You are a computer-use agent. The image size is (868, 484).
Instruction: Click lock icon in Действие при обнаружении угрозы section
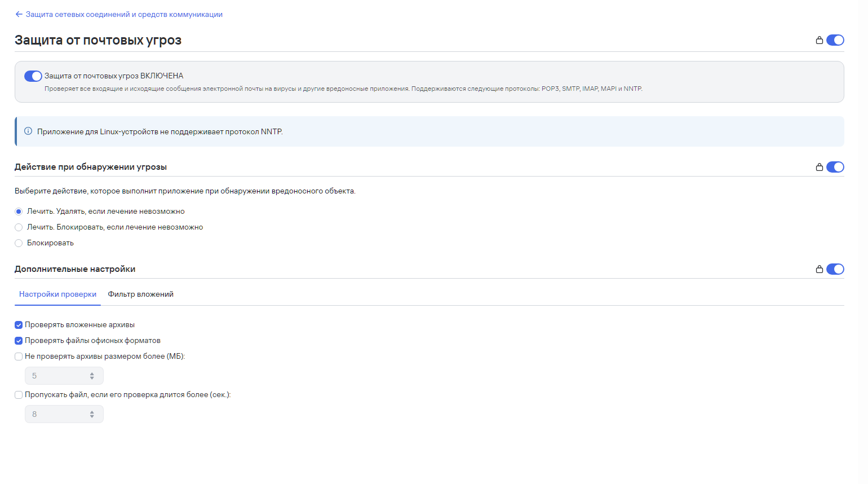click(x=820, y=167)
